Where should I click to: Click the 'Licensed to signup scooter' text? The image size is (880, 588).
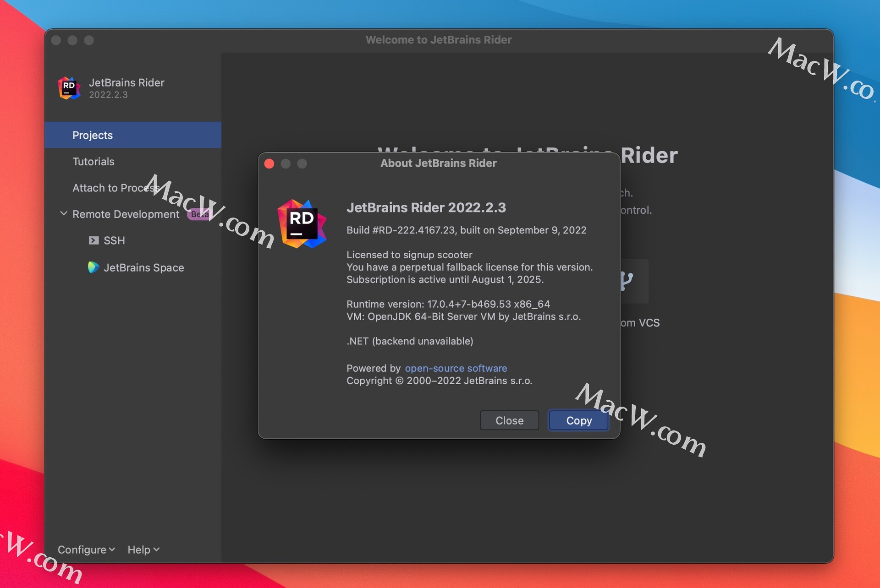pyautogui.click(x=409, y=255)
